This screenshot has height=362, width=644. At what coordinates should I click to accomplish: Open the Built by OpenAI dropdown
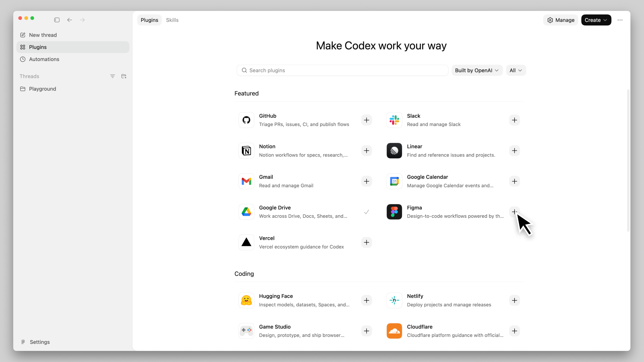pyautogui.click(x=477, y=70)
